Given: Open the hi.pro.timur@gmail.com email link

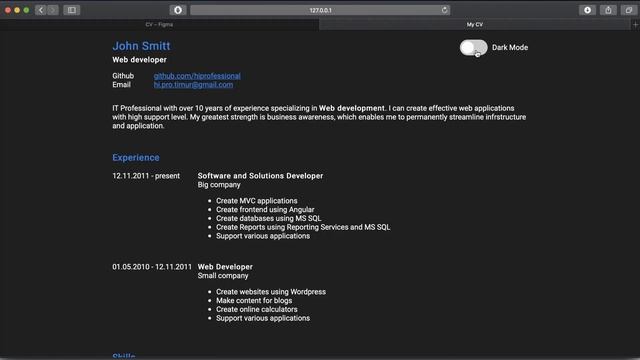Looking at the screenshot, I should pyautogui.click(x=193, y=84).
